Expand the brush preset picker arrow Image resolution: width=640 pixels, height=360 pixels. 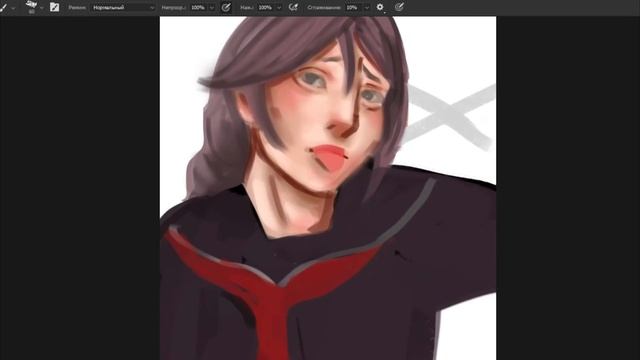coord(42,8)
